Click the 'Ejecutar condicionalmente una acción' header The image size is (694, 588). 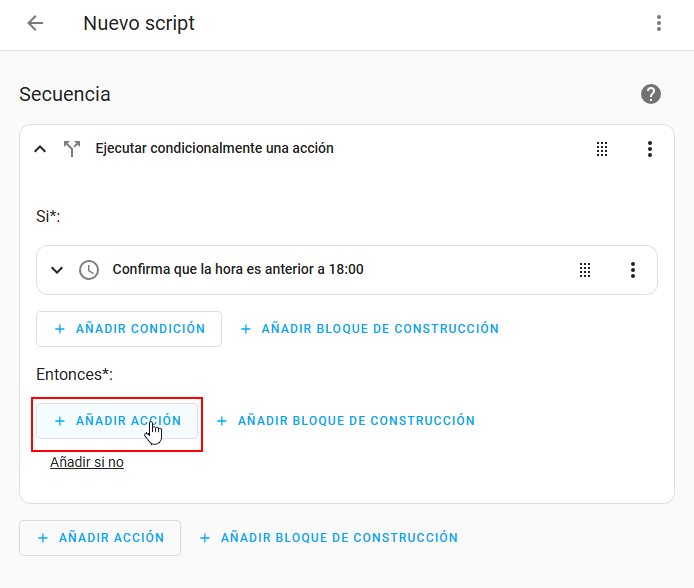(x=214, y=148)
